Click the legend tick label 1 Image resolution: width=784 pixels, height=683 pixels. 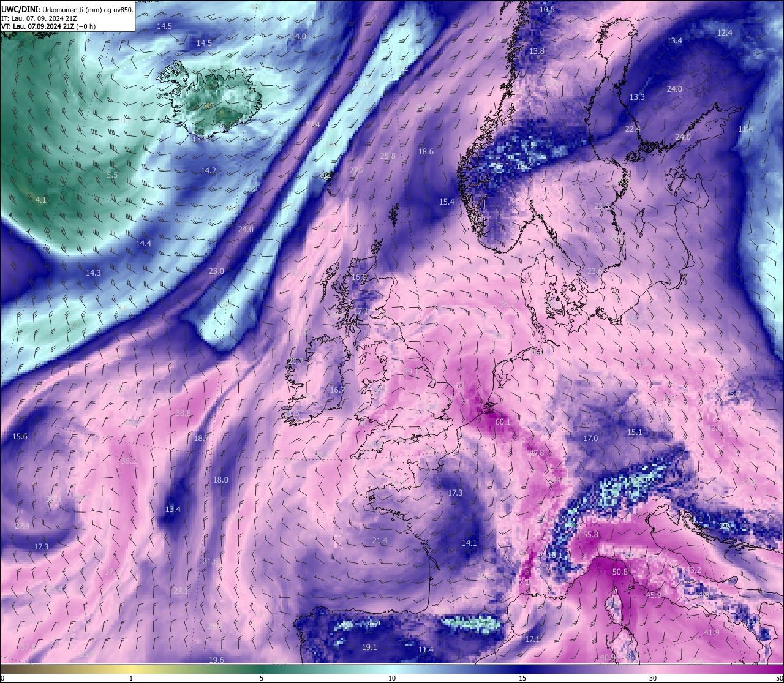pyautogui.click(x=131, y=678)
